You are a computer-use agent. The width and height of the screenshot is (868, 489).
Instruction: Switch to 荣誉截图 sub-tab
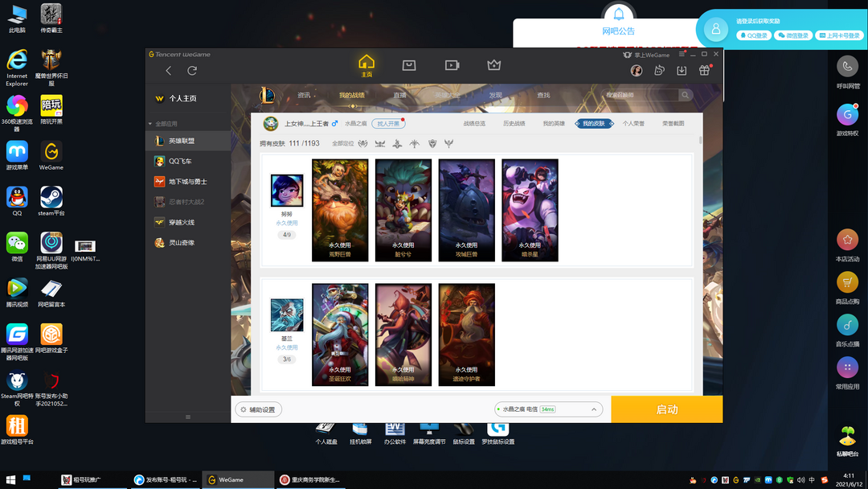point(674,124)
